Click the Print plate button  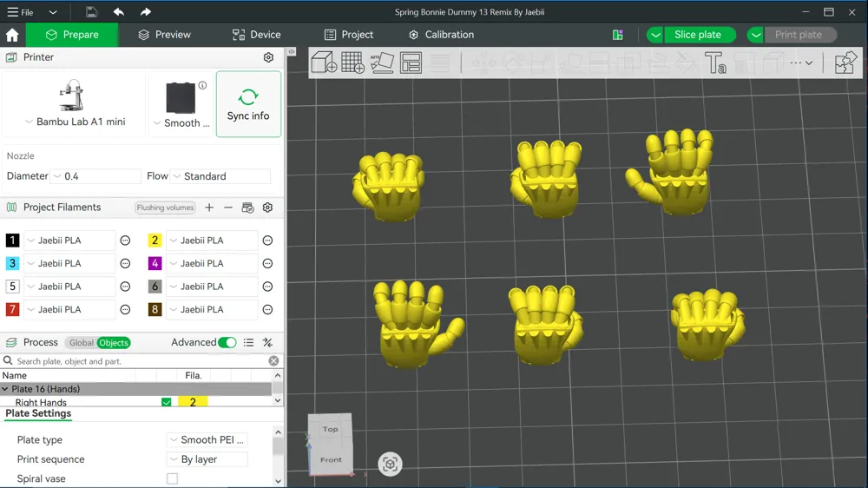800,35
